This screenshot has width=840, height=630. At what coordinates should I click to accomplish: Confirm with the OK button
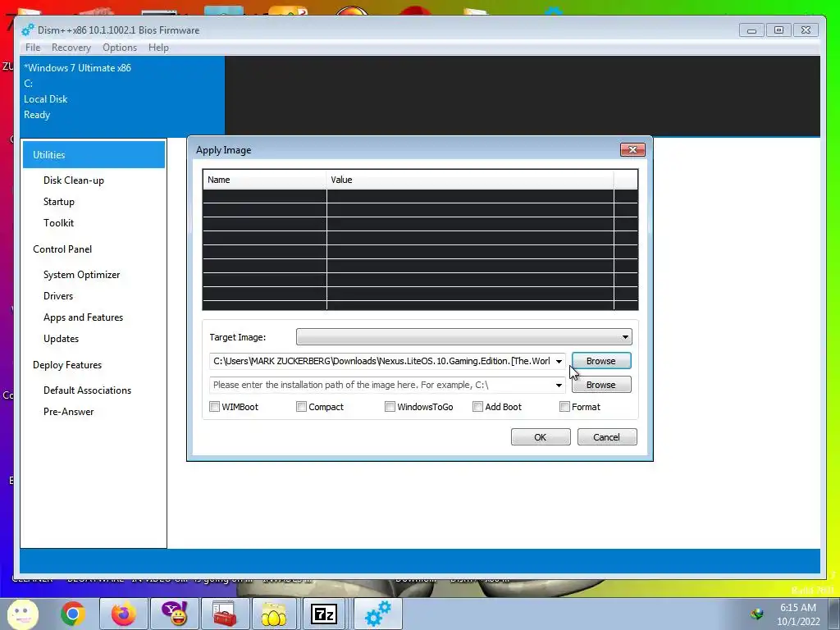541,437
